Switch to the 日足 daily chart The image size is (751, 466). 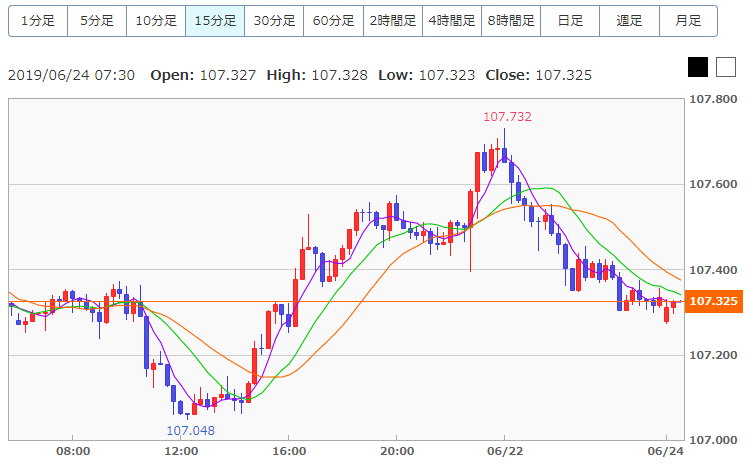(x=570, y=21)
